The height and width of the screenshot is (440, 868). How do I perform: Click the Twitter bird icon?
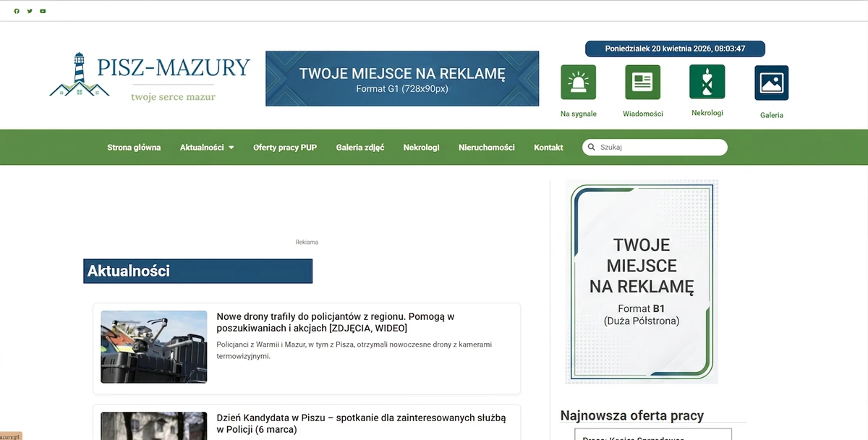pyautogui.click(x=30, y=11)
